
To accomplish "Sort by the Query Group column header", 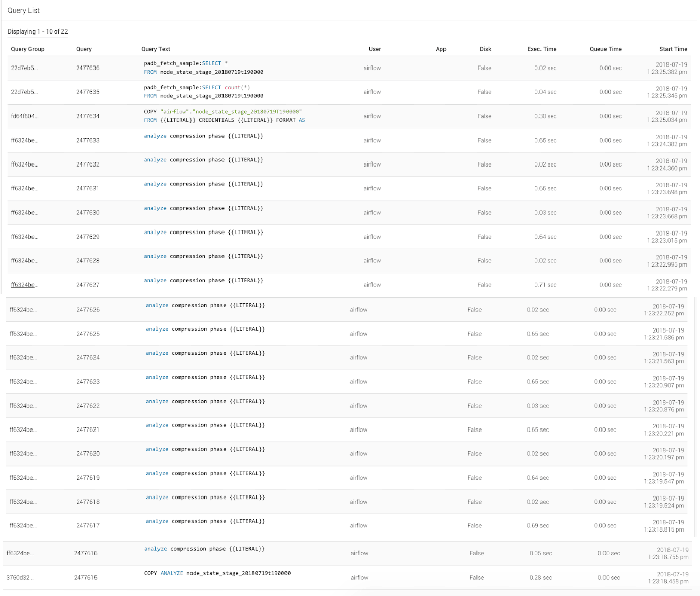I will [x=27, y=49].
